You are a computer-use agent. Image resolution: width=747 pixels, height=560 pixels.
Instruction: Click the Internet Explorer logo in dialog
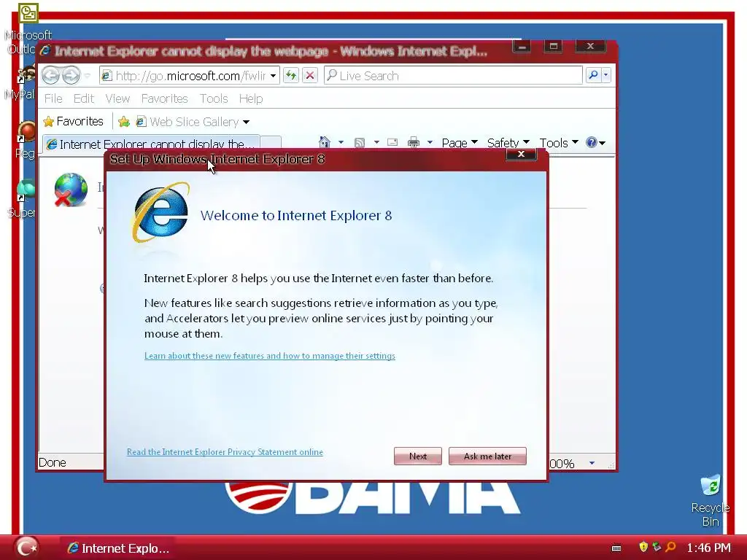[161, 212]
